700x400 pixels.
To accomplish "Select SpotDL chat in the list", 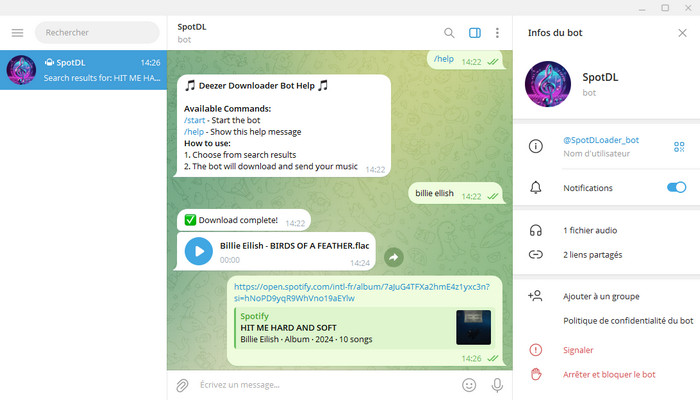I will click(83, 70).
